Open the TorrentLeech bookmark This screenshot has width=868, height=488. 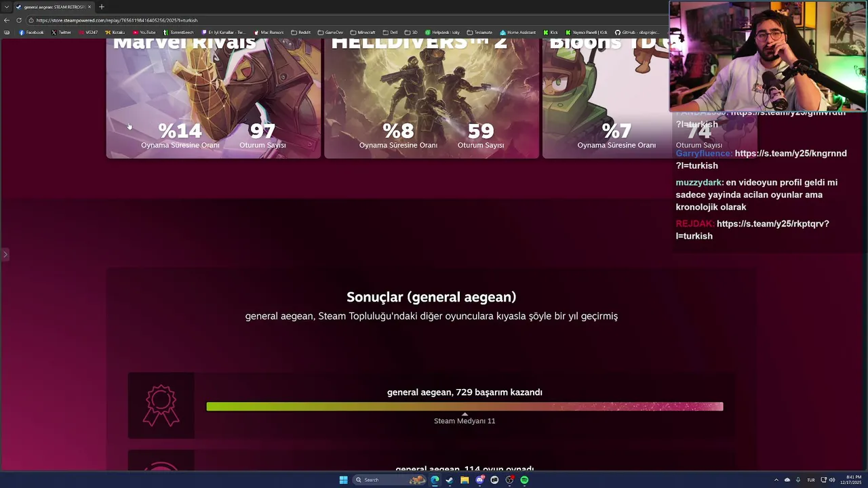[x=179, y=33]
